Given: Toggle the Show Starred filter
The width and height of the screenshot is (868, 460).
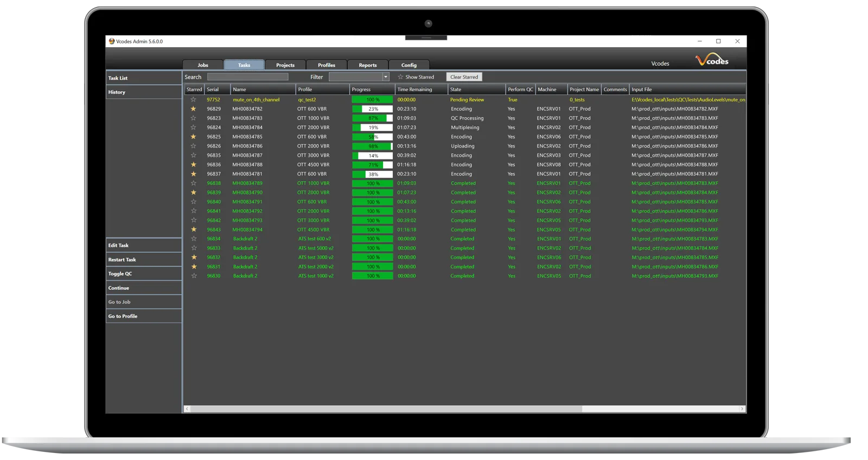Looking at the screenshot, I should coord(416,77).
